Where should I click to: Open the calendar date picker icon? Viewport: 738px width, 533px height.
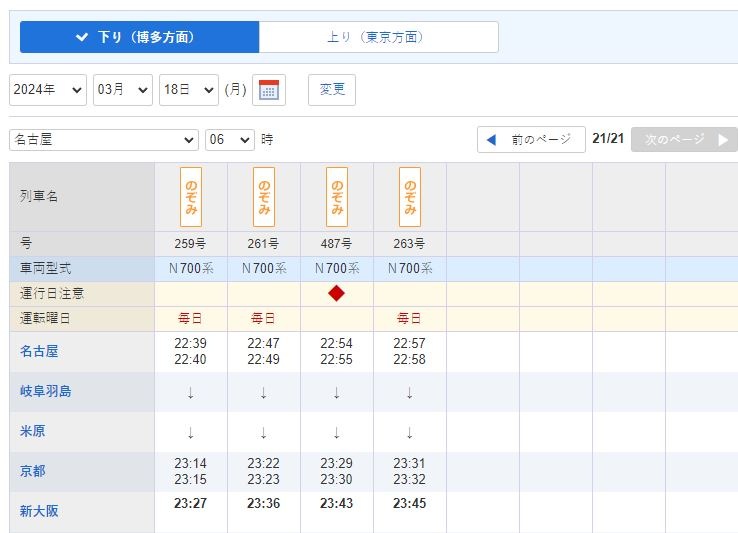269,89
